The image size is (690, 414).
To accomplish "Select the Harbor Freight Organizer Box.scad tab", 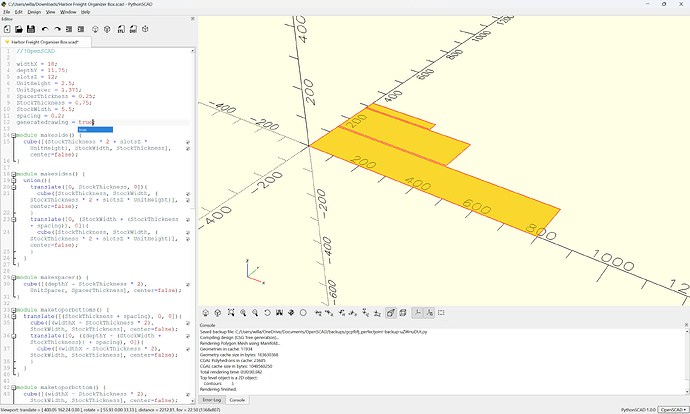I will point(45,42).
